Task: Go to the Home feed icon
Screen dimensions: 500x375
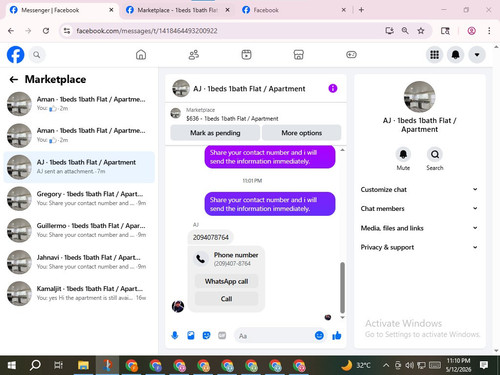Action: coord(141,55)
